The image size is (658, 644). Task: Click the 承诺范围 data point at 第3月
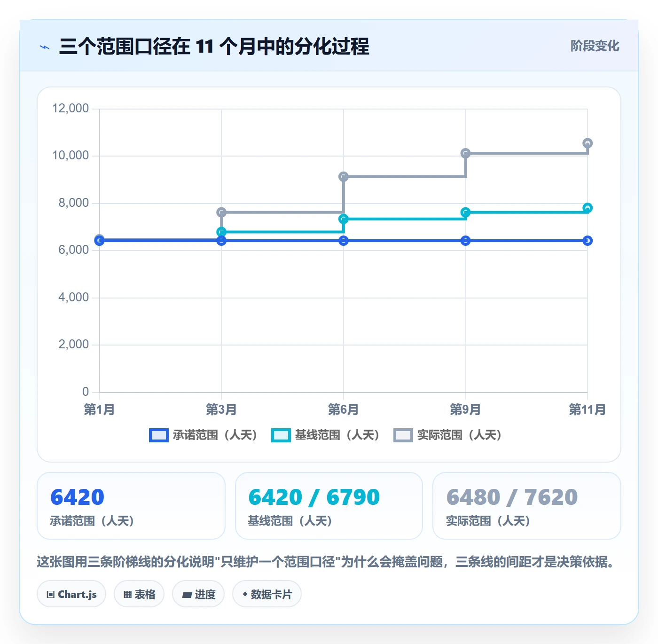[221, 241]
